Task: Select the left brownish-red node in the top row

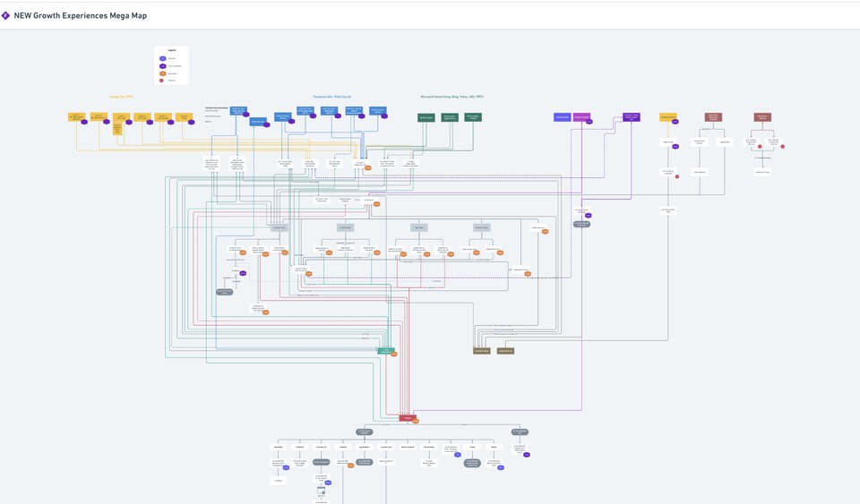Action: [714, 117]
